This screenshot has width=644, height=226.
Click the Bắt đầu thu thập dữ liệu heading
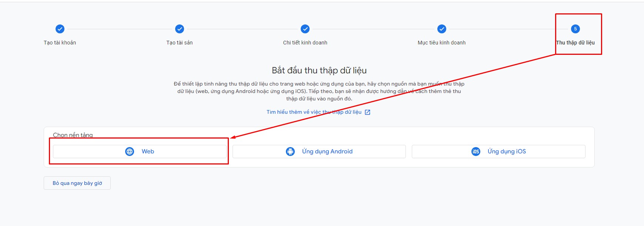[319, 70]
